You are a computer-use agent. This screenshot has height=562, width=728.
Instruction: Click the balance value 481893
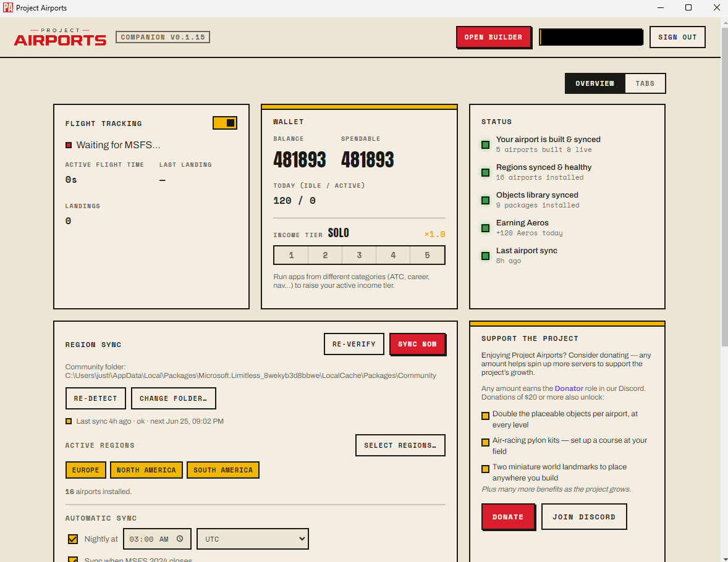pos(300,159)
